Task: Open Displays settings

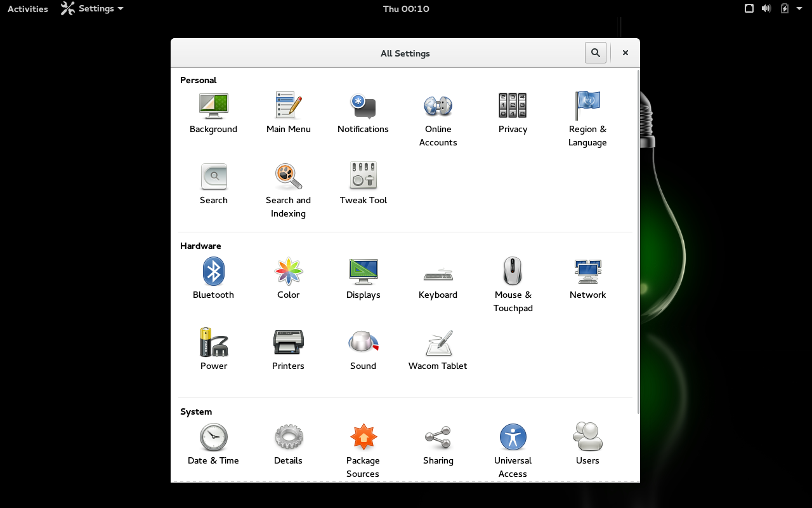Action: tap(363, 272)
